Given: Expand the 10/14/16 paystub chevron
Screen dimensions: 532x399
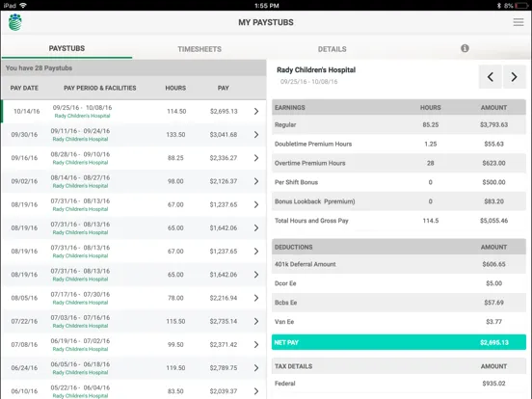Looking at the screenshot, I should (256, 111).
